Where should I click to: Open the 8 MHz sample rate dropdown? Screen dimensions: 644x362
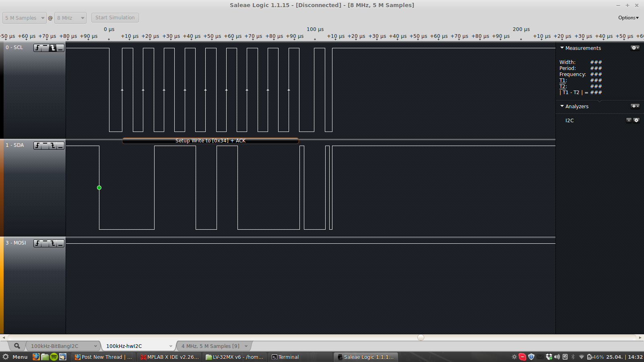click(70, 18)
